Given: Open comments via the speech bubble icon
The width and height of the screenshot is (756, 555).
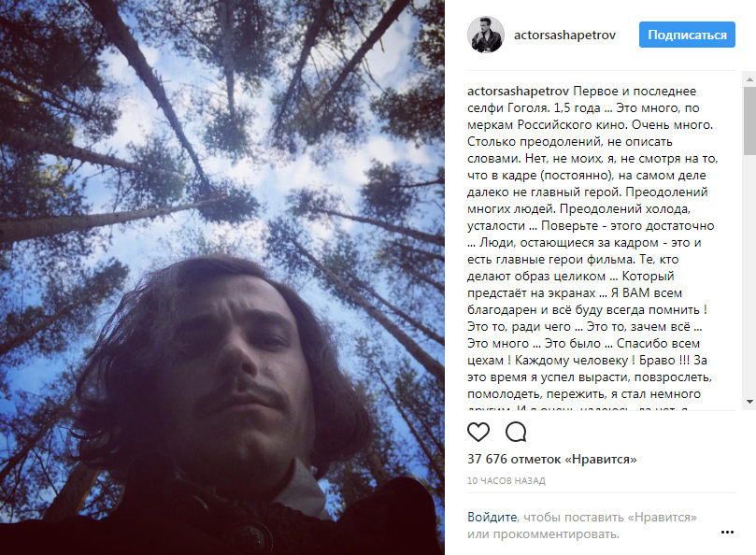Looking at the screenshot, I should pos(516,432).
